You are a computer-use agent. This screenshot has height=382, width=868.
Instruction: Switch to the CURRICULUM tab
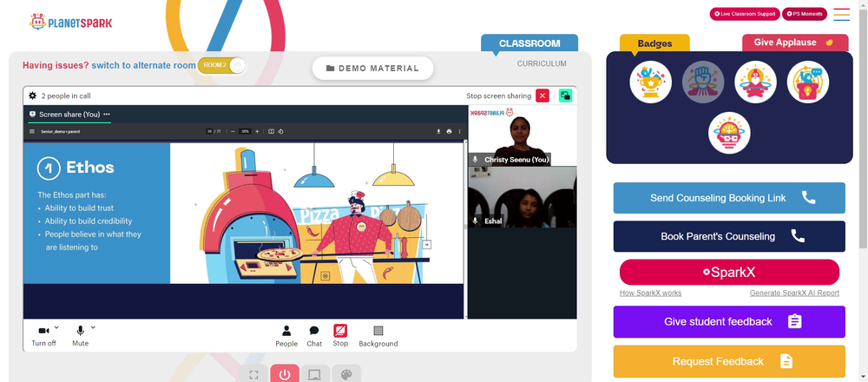(542, 63)
